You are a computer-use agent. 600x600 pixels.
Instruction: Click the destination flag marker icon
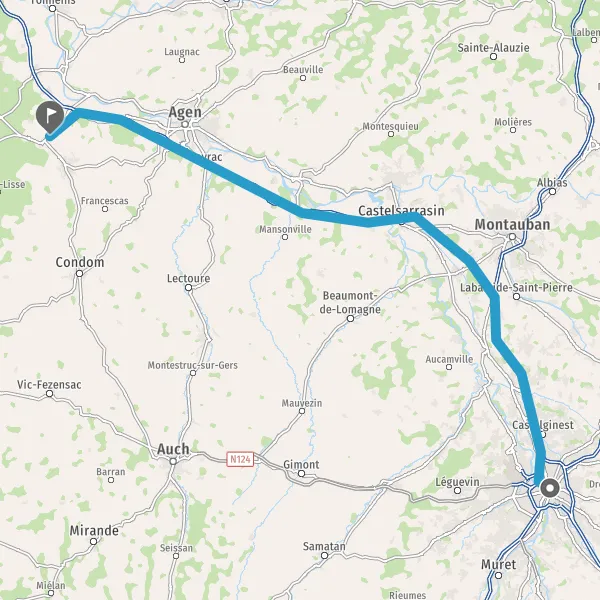click(x=50, y=117)
